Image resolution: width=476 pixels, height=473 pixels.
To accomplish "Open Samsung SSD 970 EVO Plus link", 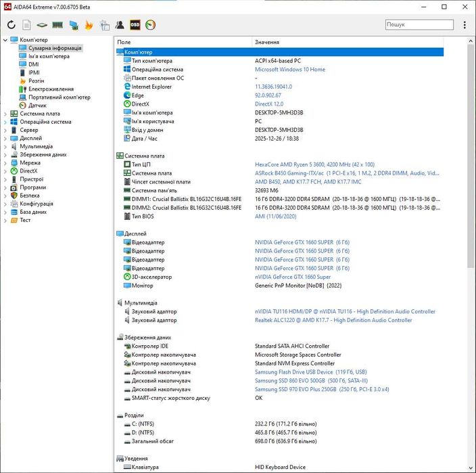I will coord(322,389).
